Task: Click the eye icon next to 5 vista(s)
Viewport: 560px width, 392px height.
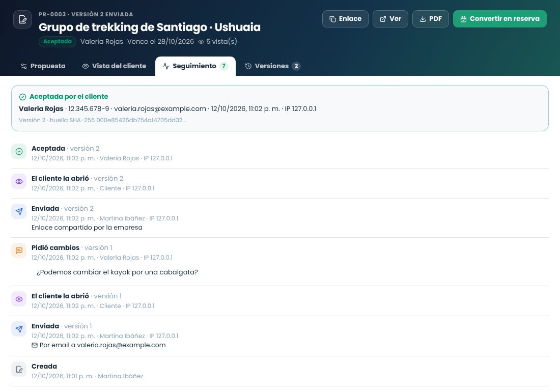Action: coord(201,42)
